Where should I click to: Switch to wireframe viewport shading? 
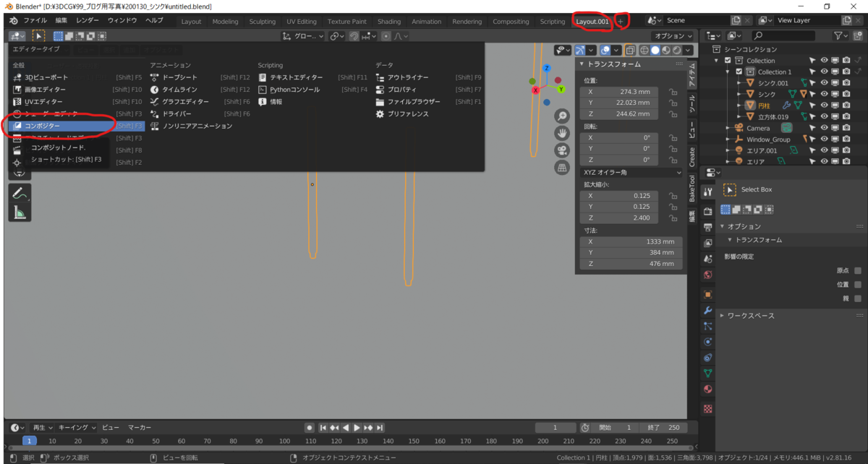click(644, 51)
